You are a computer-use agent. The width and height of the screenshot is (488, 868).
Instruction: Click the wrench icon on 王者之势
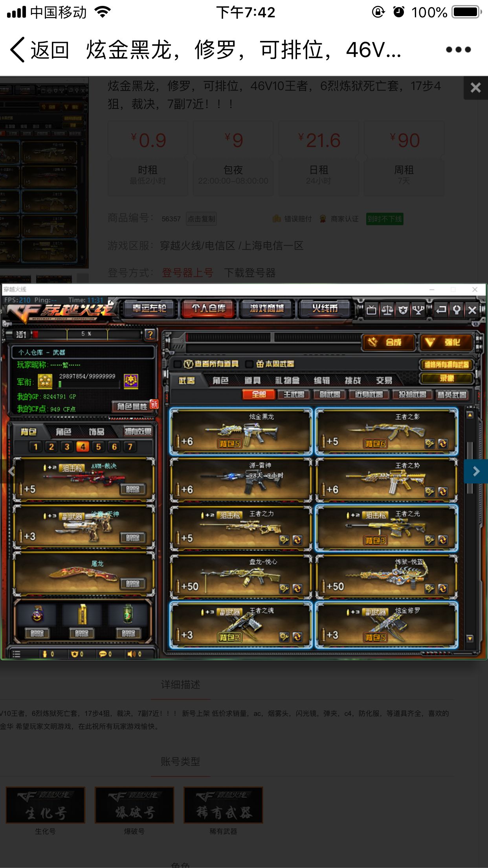click(x=429, y=492)
